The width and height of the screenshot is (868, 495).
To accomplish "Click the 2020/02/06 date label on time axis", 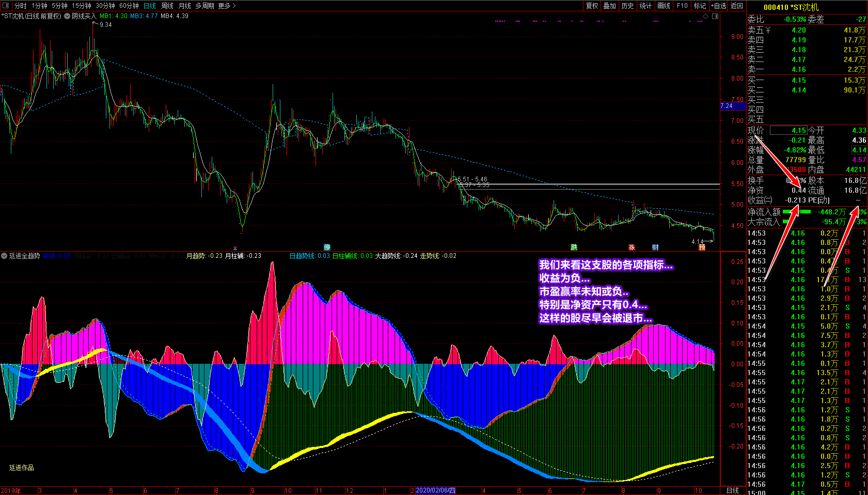I will (x=436, y=490).
